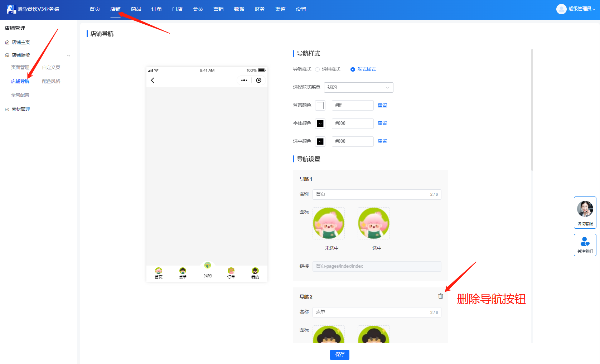Change the second icon image of 导航 2
Viewport: 600px width, 364px height.
coord(374,334)
